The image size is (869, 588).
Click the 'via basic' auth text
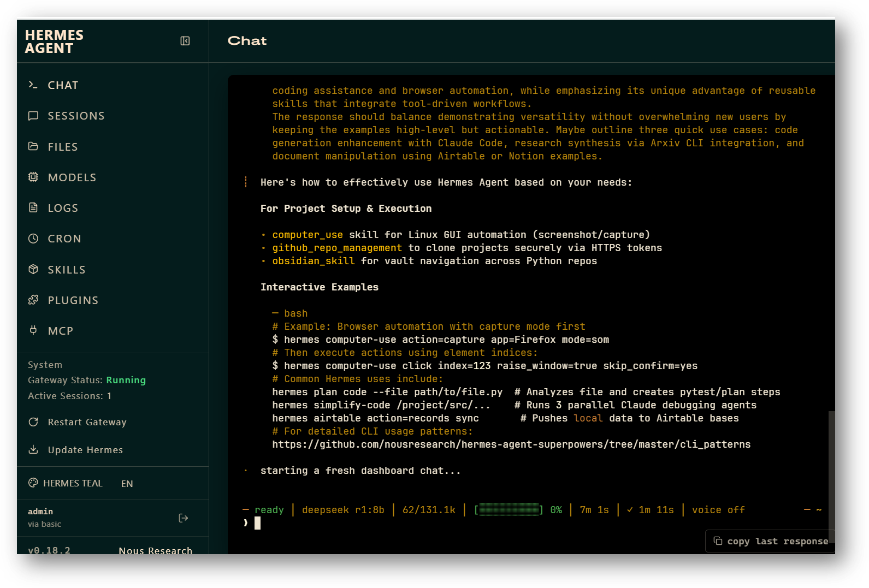45,524
